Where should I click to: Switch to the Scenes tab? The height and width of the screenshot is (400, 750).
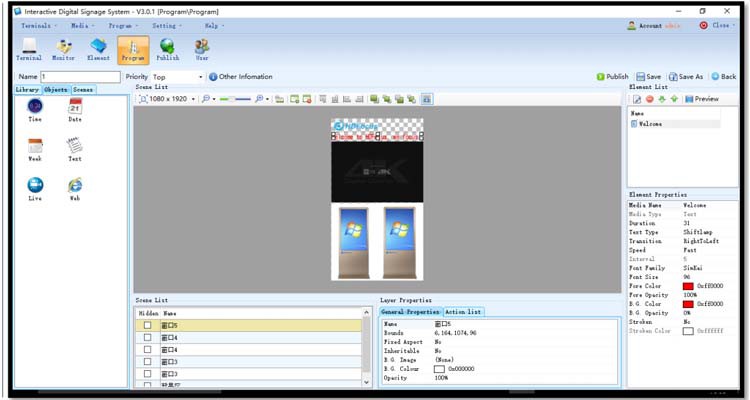tap(83, 90)
